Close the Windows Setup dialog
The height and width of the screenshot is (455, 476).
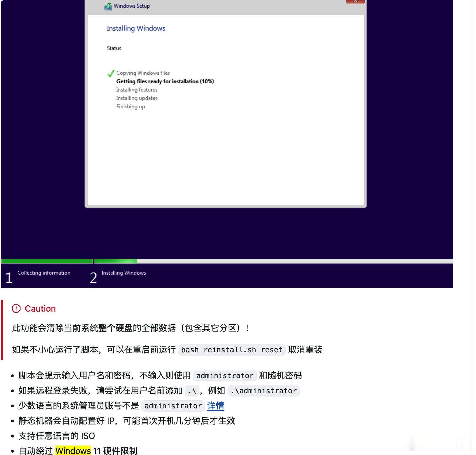click(x=355, y=2)
